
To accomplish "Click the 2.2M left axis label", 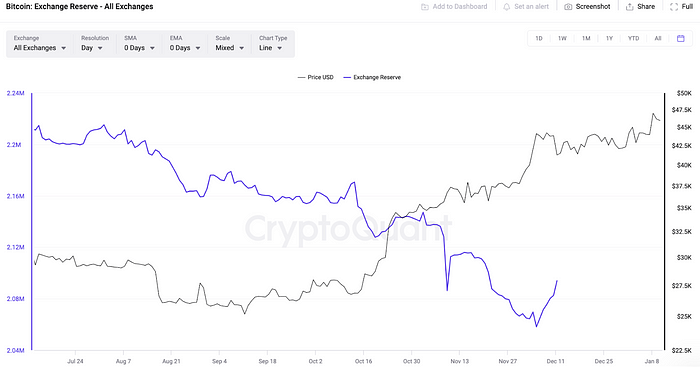I will pyautogui.click(x=13, y=145).
